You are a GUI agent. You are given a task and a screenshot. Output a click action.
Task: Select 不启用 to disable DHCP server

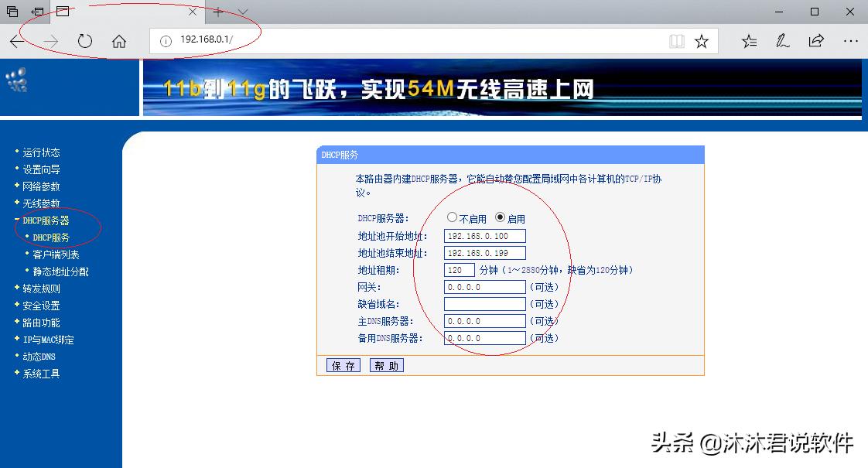click(453, 217)
